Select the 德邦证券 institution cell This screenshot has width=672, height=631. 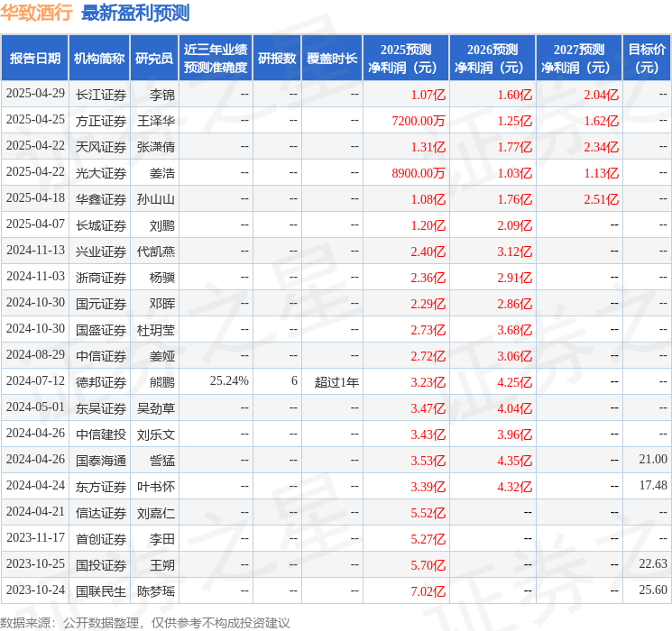coord(101,382)
